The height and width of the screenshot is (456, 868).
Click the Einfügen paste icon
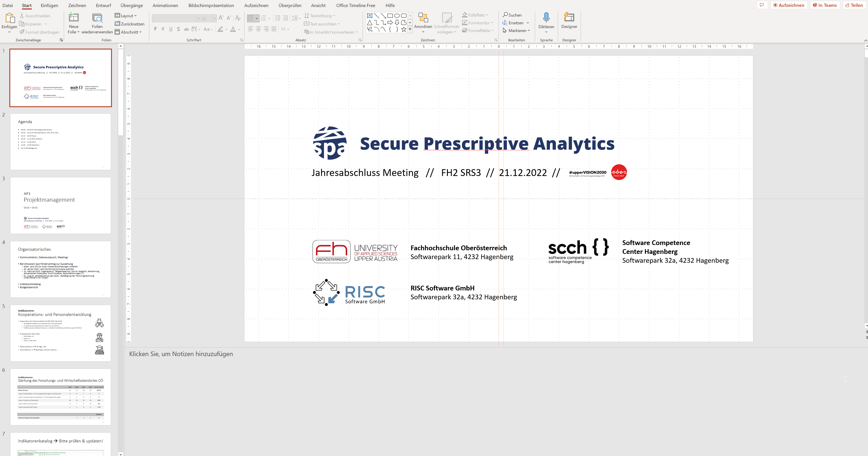pyautogui.click(x=10, y=18)
